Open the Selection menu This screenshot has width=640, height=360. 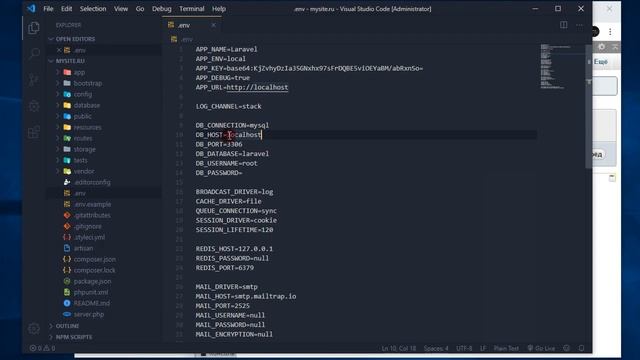[93, 9]
